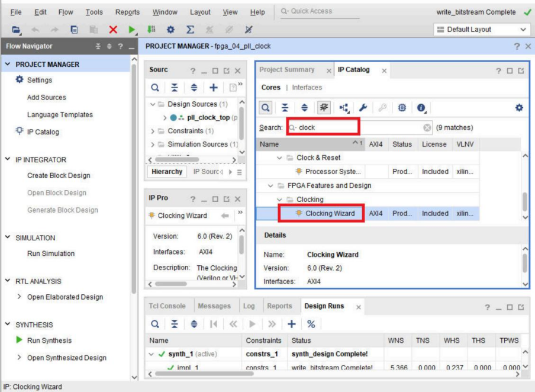535x392 pixels.
Task: Switch to the Tcl Console tab
Action: coord(167,306)
